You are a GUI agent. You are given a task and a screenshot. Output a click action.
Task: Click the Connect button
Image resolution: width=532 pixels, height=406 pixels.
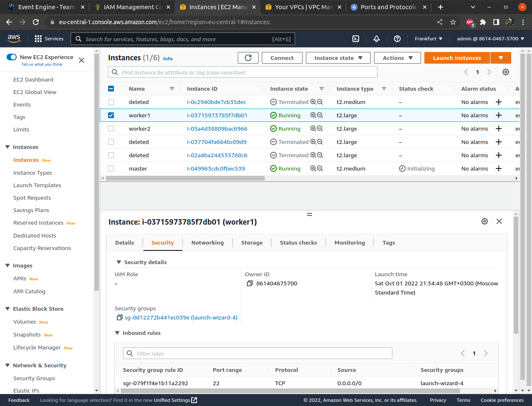click(x=282, y=58)
